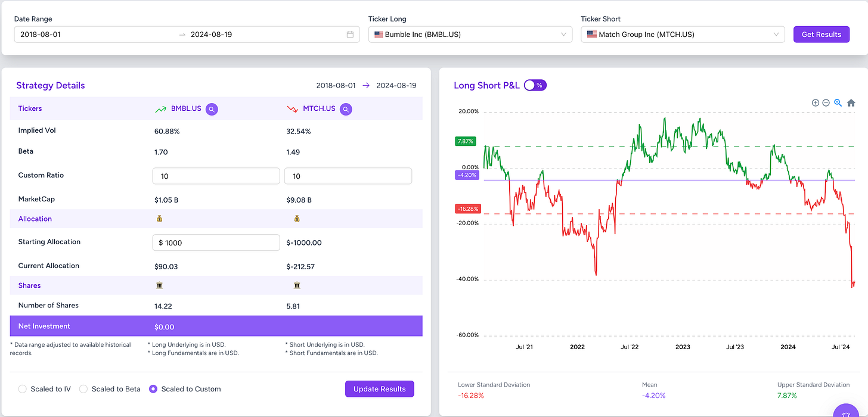Click the Number of Shares value 5.81
The width and height of the screenshot is (868, 417).
pos(293,306)
